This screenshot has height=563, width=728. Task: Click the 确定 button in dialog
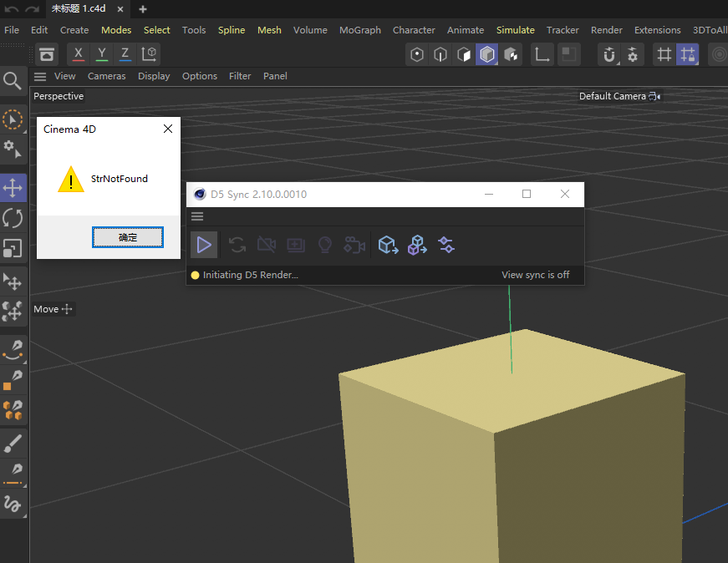click(x=128, y=238)
